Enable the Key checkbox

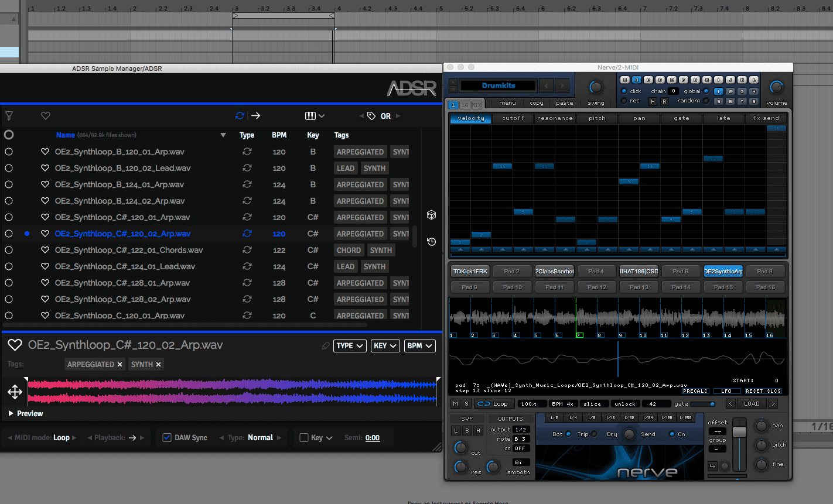tap(303, 438)
